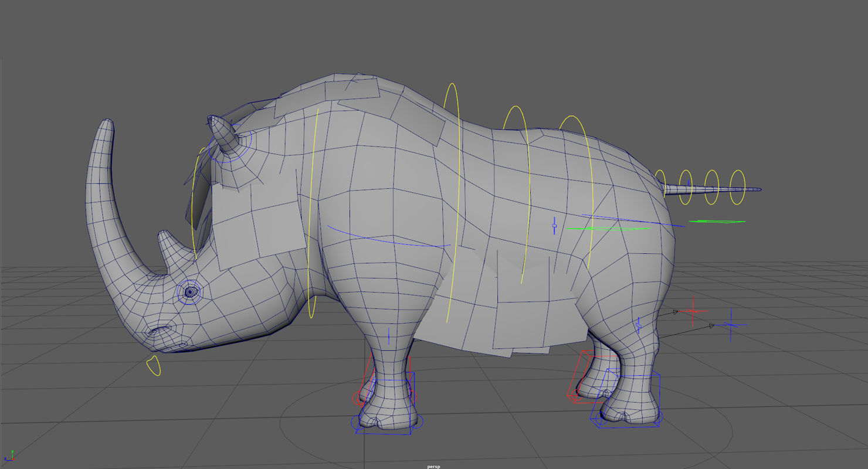Select the tail control ring nearest the tip

738,188
